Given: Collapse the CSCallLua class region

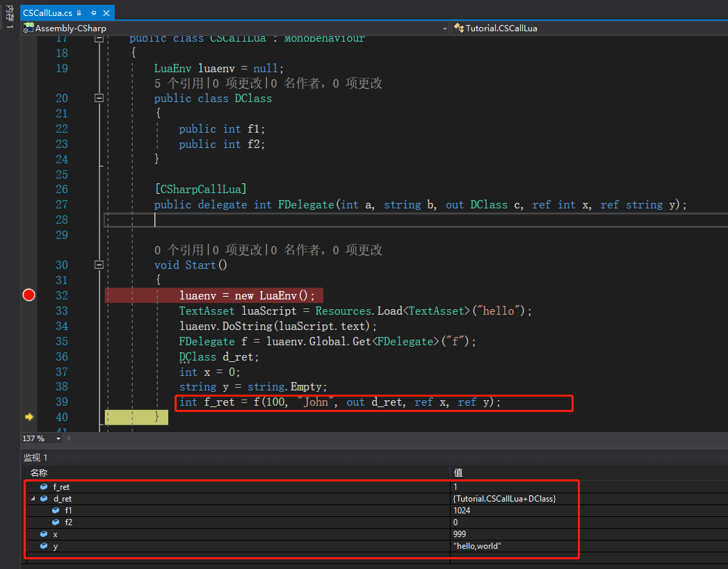Looking at the screenshot, I should (99, 39).
